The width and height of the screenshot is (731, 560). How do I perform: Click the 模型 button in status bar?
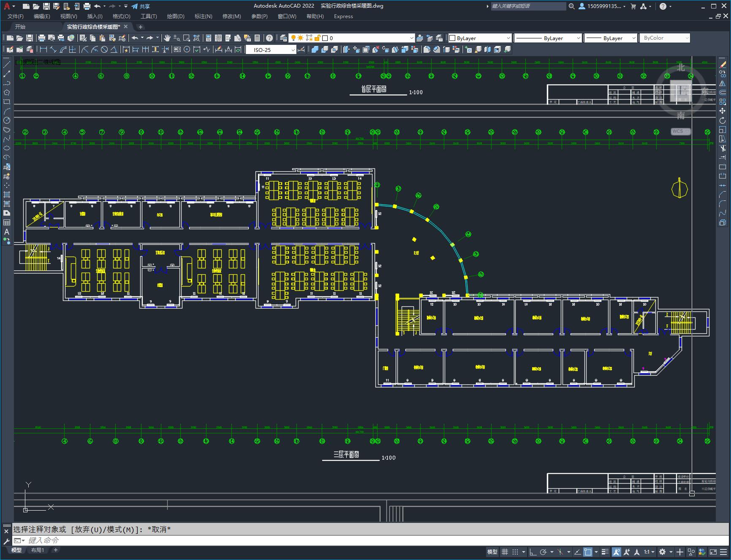492,552
